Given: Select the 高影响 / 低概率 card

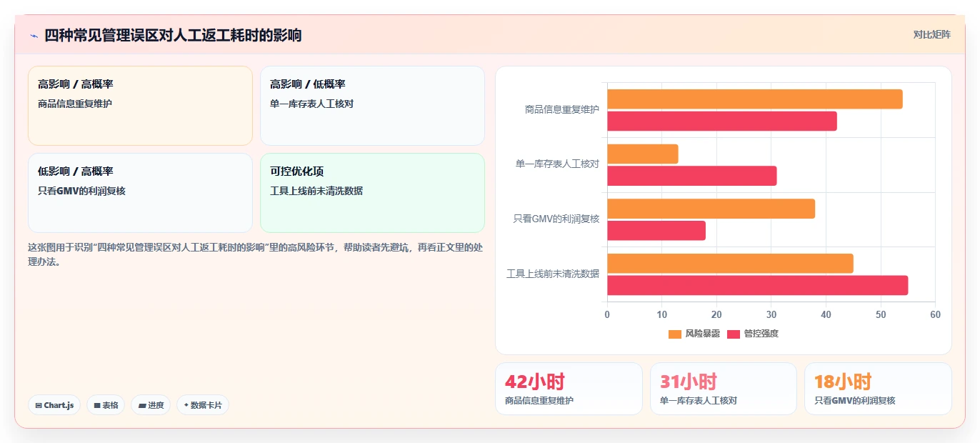Looking at the screenshot, I should (x=372, y=106).
